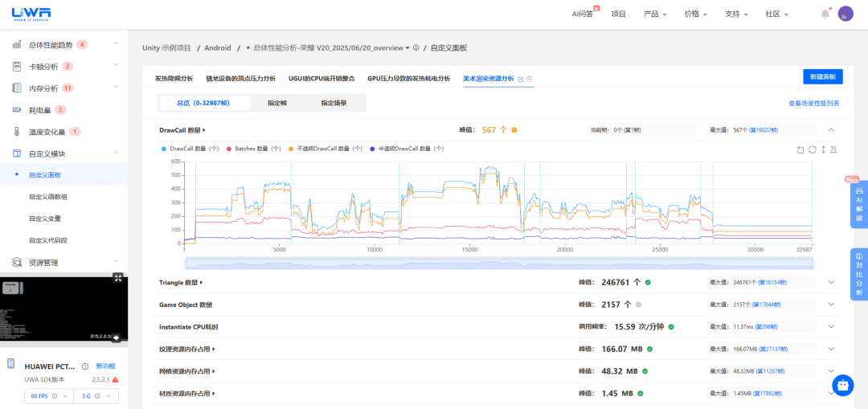868x409 pixels.
Task: Switch to 骁龙设备的顶点压力分析 tab
Action: pyautogui.click(x=240, y=79)
